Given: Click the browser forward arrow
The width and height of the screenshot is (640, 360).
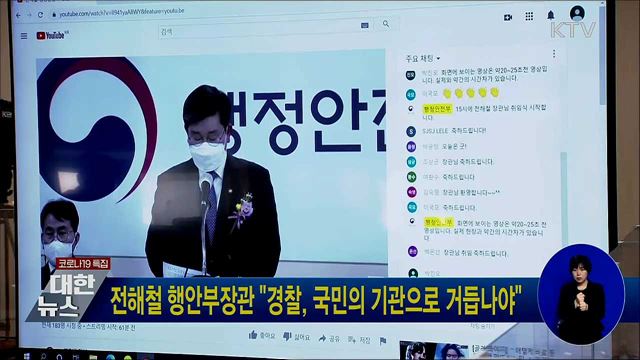Looking at the screenshot, I should 29,15.
